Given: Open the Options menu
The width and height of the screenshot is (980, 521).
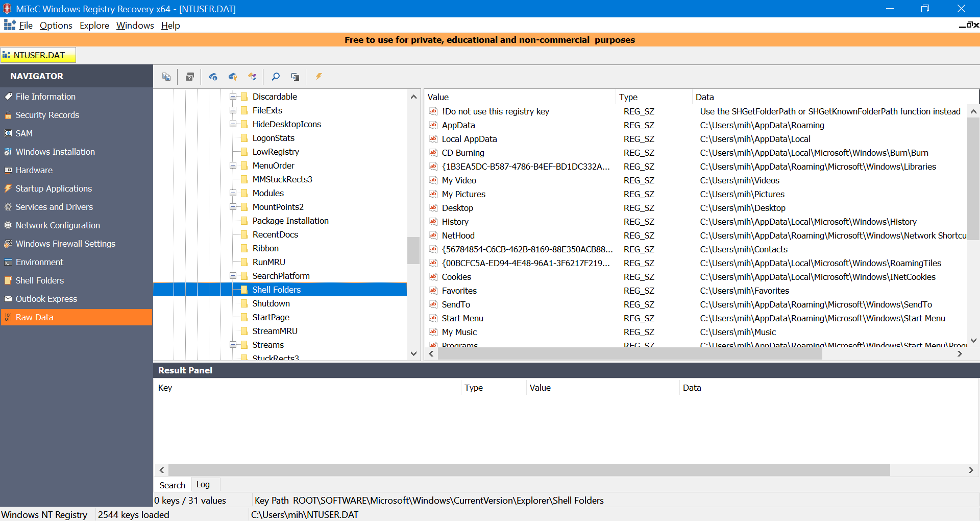Looking at the screenshot, I should coord(56,26).
